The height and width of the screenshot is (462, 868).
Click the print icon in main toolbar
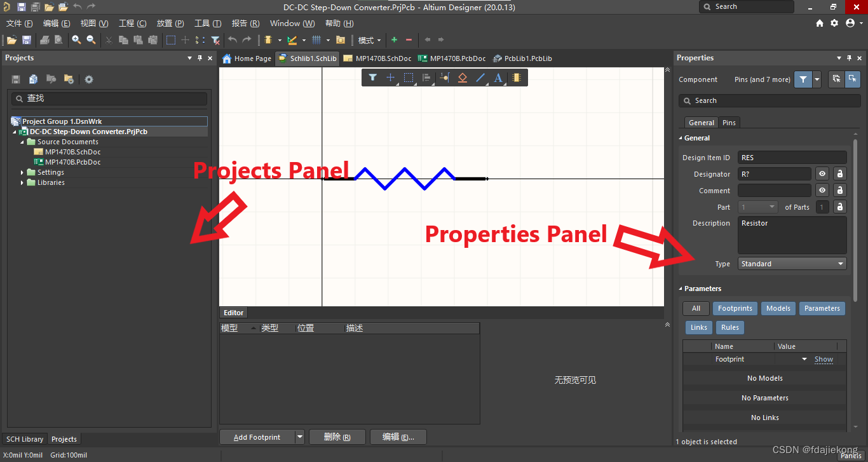click(44, 40)
